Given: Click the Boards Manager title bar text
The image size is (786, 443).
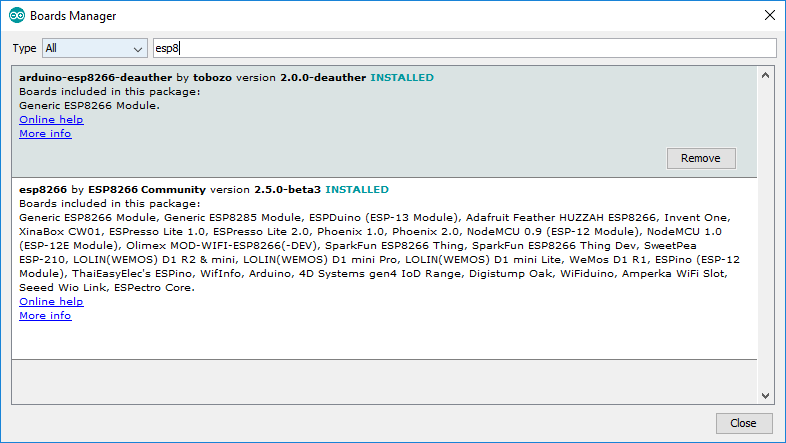Looking at the screenshot, I should click(73, 16).
